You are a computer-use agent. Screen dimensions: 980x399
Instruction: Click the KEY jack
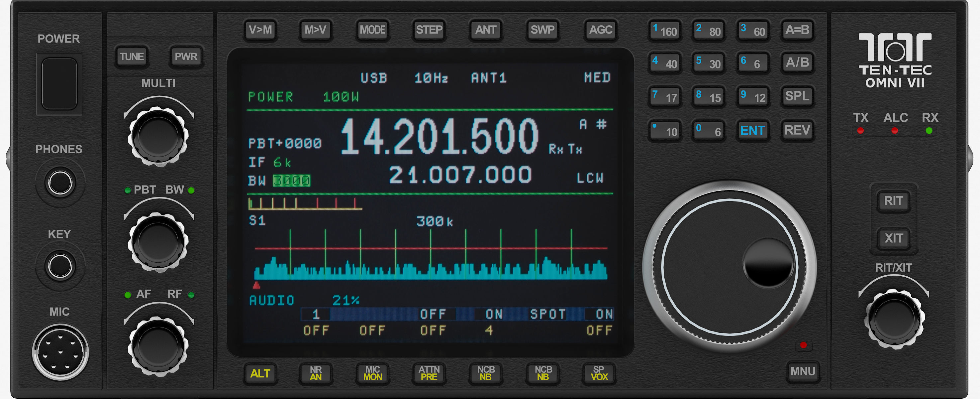pyautogui.click(x=60, y=266)
